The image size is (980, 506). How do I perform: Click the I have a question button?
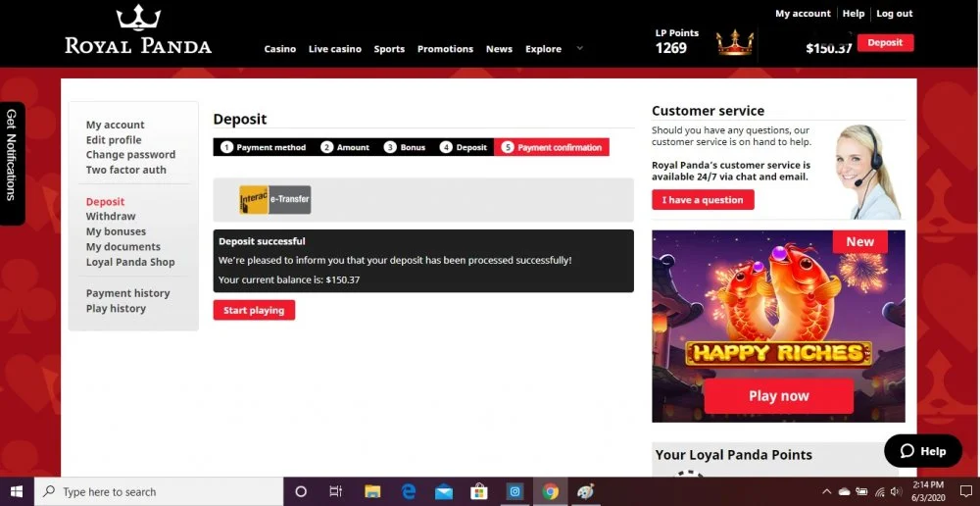click(703, 200)
